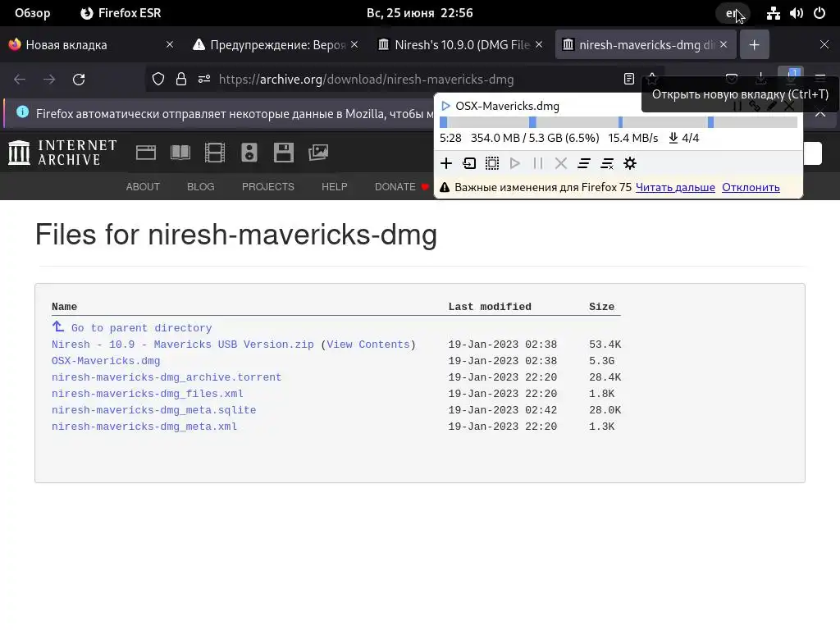The width and height of the screenshot is (840, 630).
Task: Open niresh-mavericks-dmg_files.xml link
Action: [x=148, y=394]
